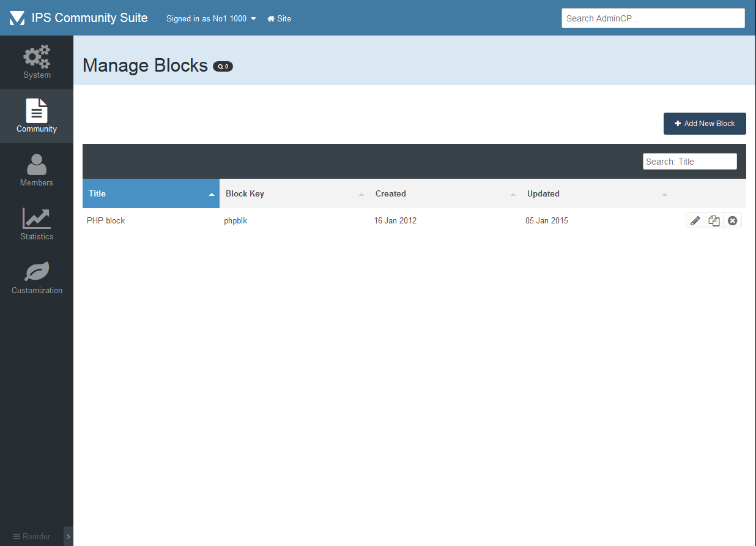Sort table by Created column
The height and width of the screenshot is (546, 756).
(x=445, y=193)
